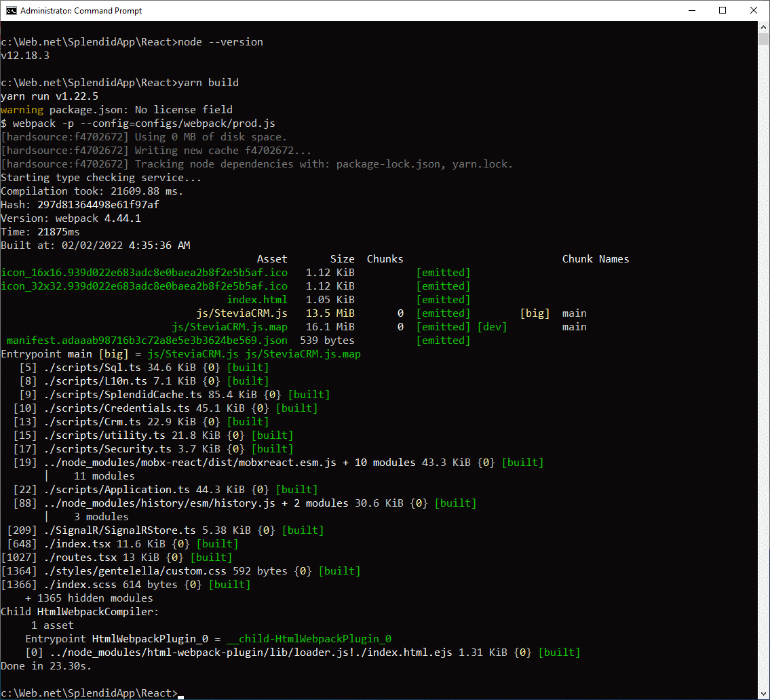Click the yellow 'warning' word

[22, 110]
